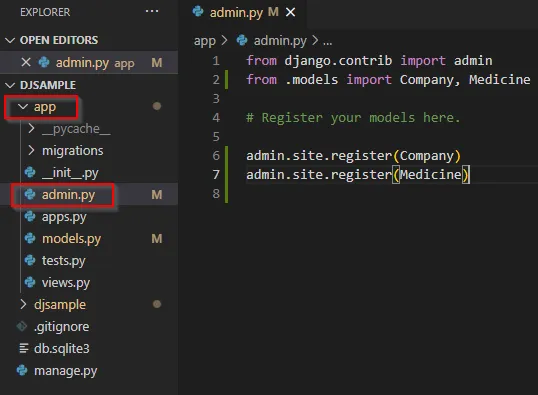Click admin.py breadcrumb item
This screenshot has height=395, width=538.
click(280, 41)
